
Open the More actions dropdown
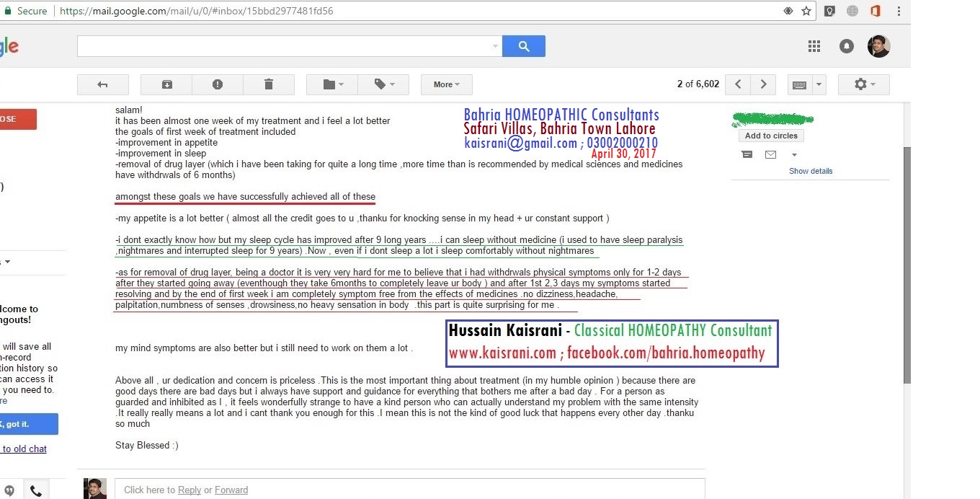pos(446,84)
